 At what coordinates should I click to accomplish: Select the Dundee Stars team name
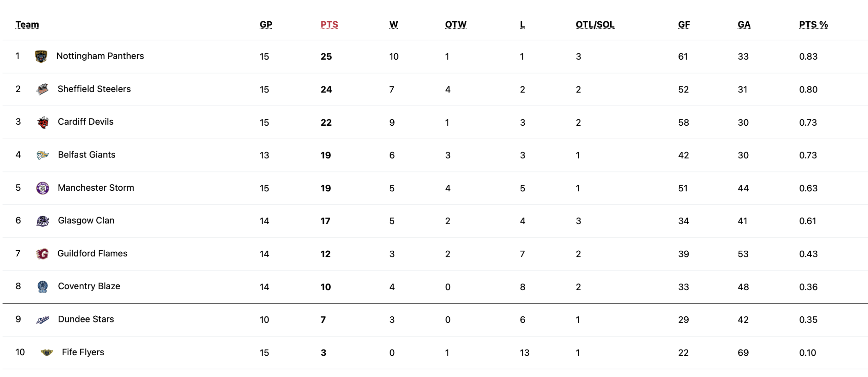(x=86, y=319)
